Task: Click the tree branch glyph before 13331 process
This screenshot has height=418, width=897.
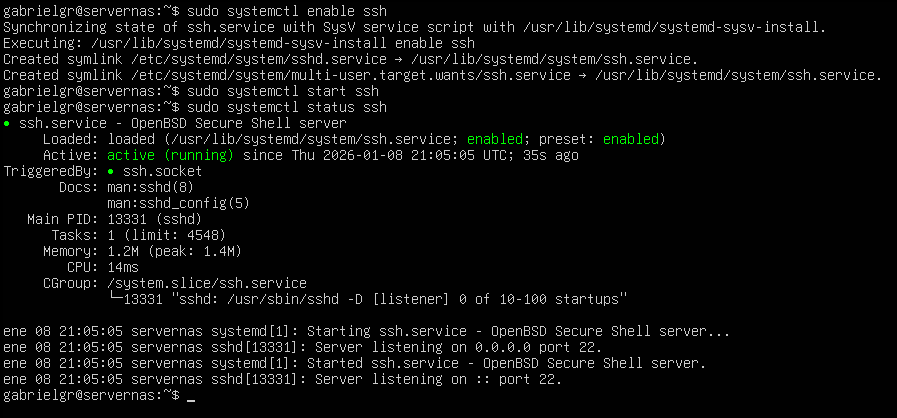Action: click(115, 299)
